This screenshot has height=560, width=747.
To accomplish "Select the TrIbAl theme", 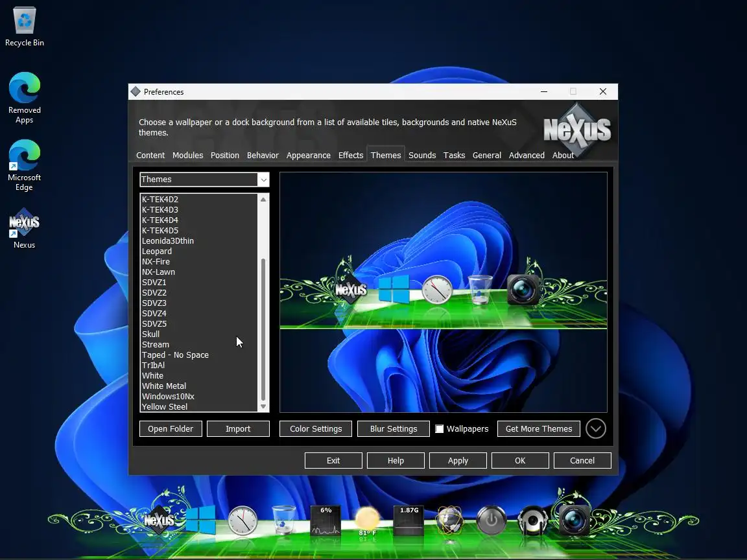I will click(199, 366).
